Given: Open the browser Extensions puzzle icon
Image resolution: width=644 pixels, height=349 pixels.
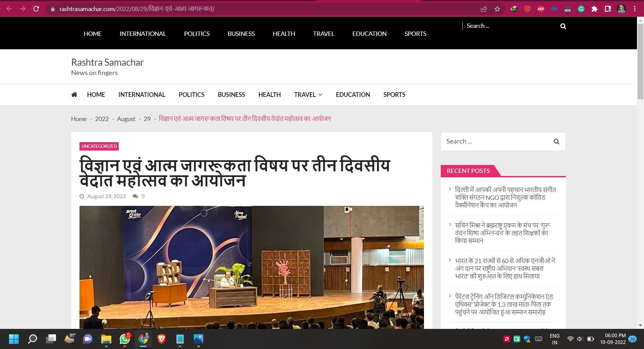Looking at the screenshot, I should pos(594,9).
